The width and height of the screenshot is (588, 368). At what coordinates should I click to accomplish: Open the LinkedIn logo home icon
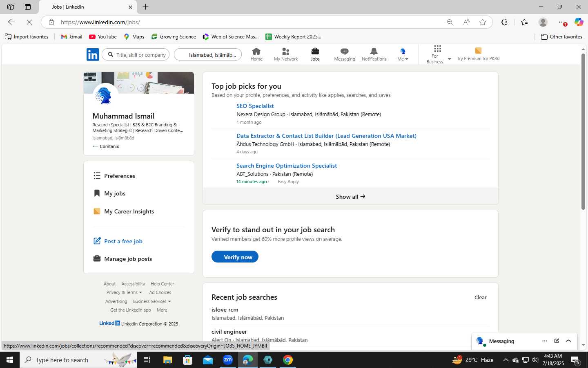93,54
